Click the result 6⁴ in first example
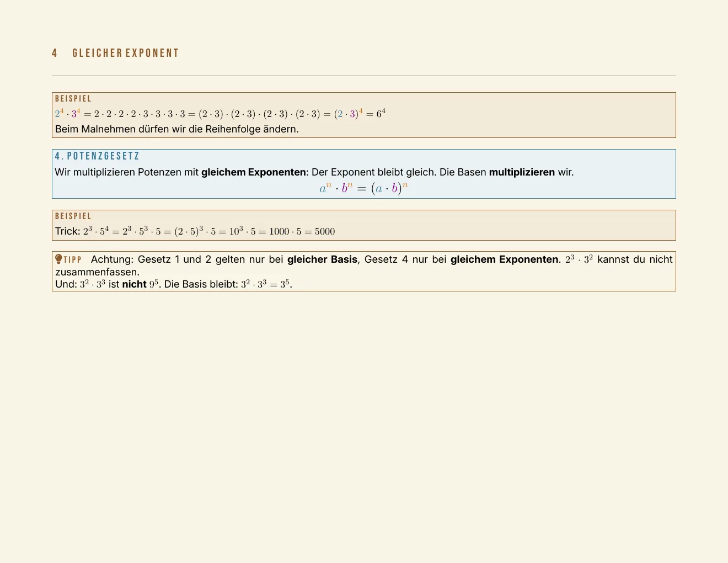Image resolution: width=728 pixels, height=563 pixels. pos(381,114)
